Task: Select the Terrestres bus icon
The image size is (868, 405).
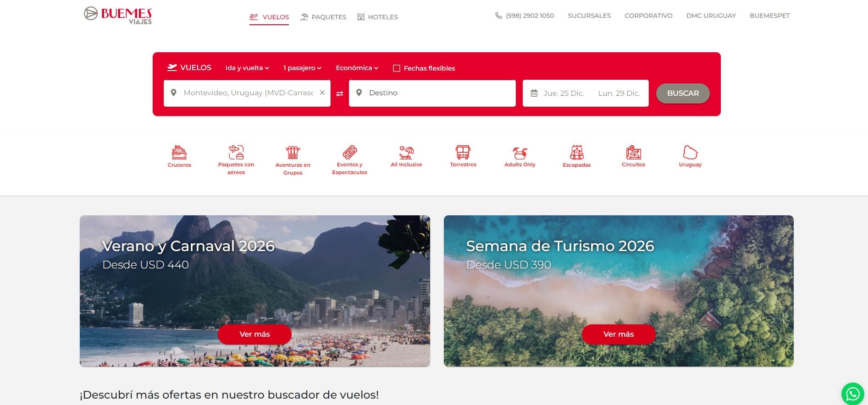Action: pos(463,152)
